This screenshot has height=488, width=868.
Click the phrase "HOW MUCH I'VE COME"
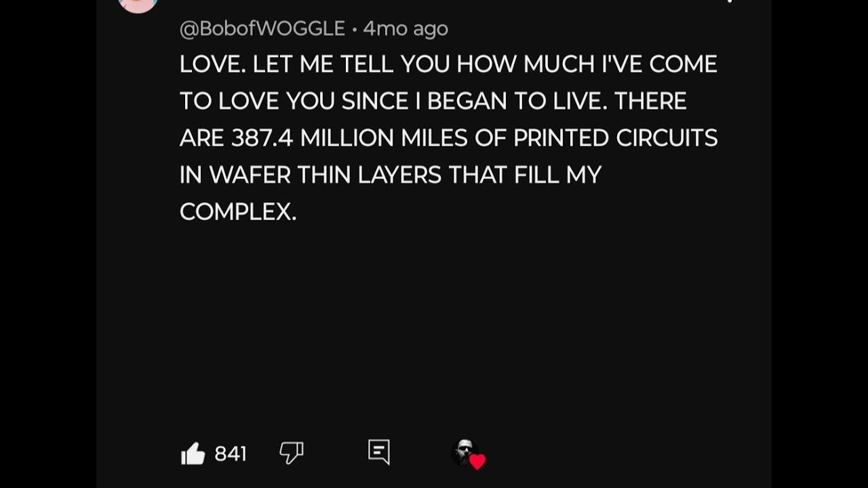point(587,64)
